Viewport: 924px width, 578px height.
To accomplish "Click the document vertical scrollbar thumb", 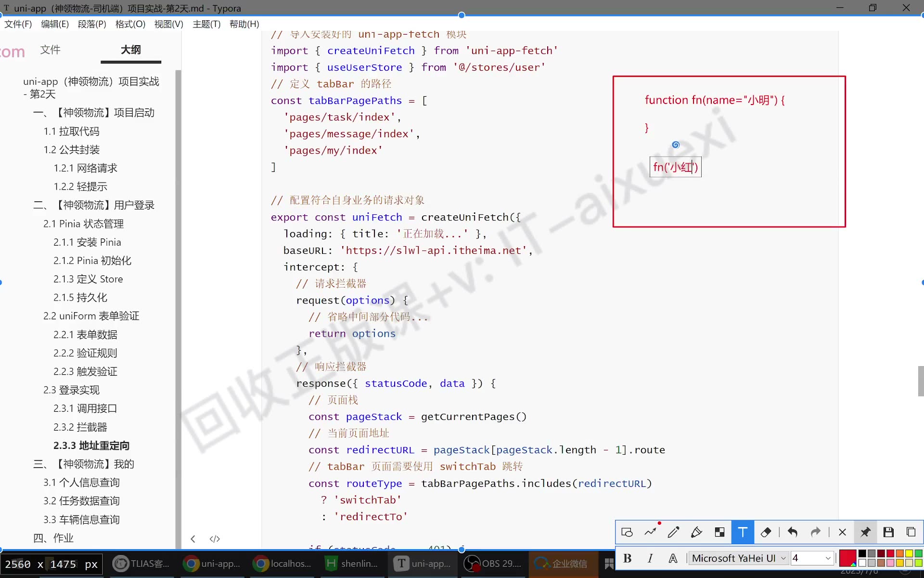I will point(921,381).
